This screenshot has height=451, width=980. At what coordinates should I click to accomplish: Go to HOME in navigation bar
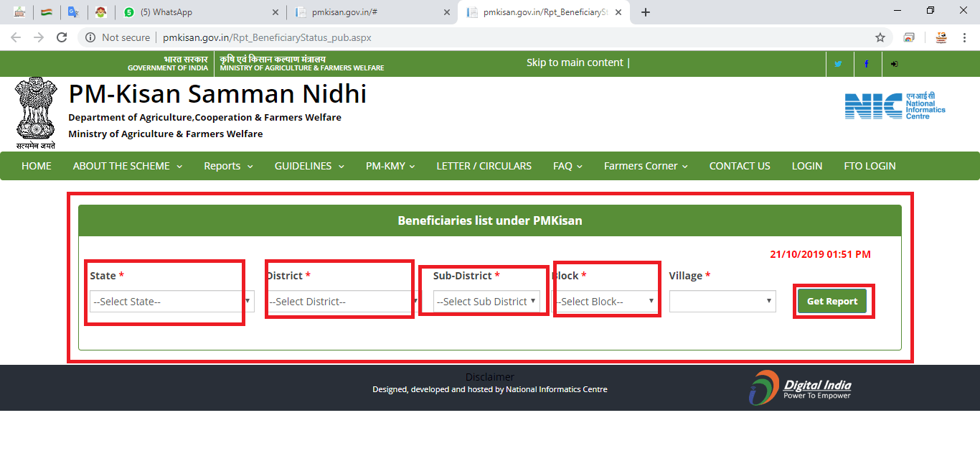click(x=37, y=166)
